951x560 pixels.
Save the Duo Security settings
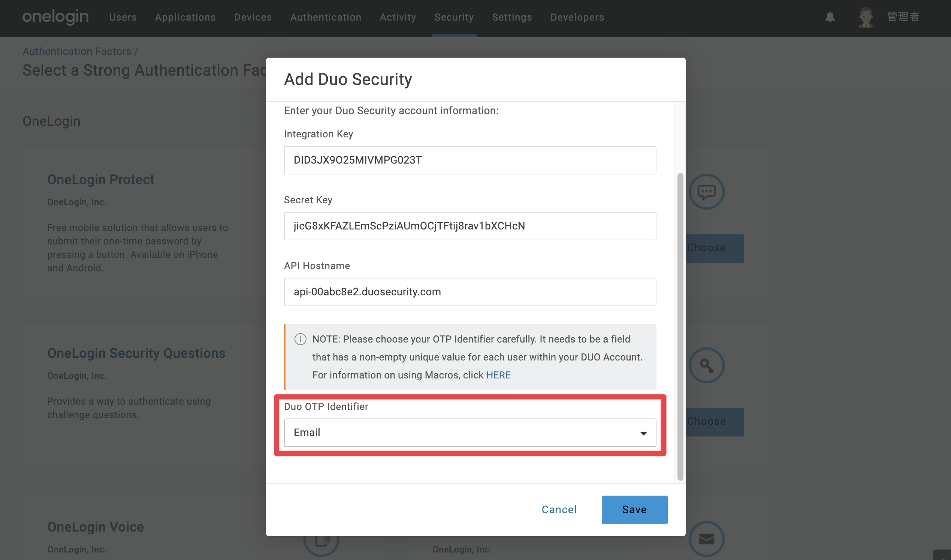pos(634,509)
